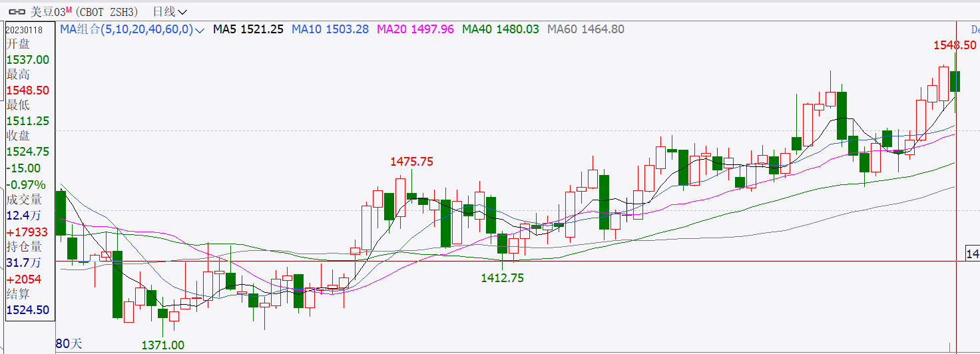Image resolution: width=980 pixels, height=354 pixels.
Task: Click the 1371.00 lowest price label
Action: (x=163, y=345)
